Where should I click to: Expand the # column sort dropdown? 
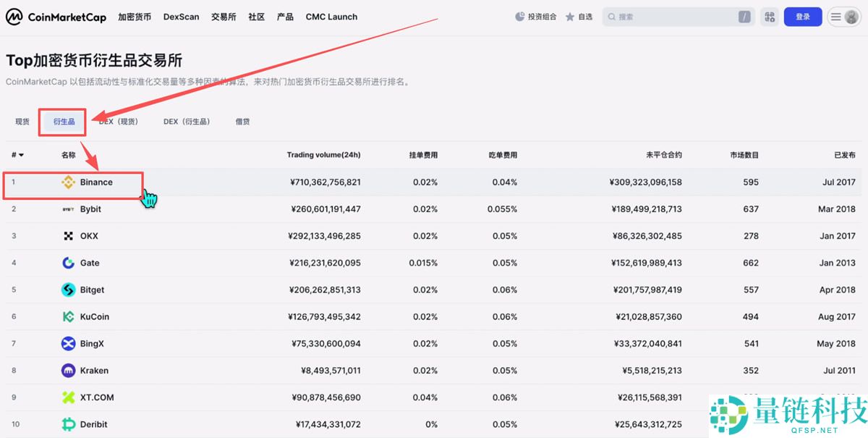click(17, 154)
